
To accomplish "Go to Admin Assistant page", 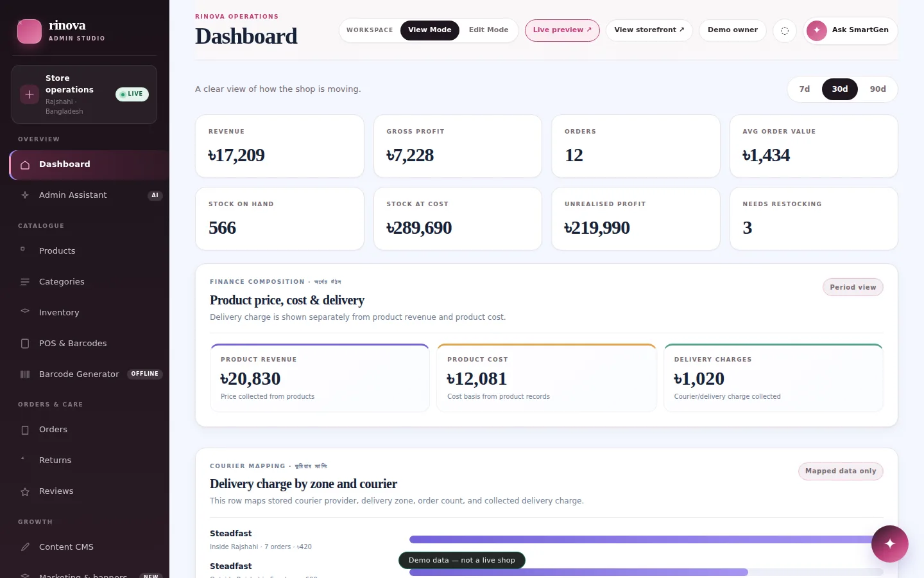I will pos(89,195).
